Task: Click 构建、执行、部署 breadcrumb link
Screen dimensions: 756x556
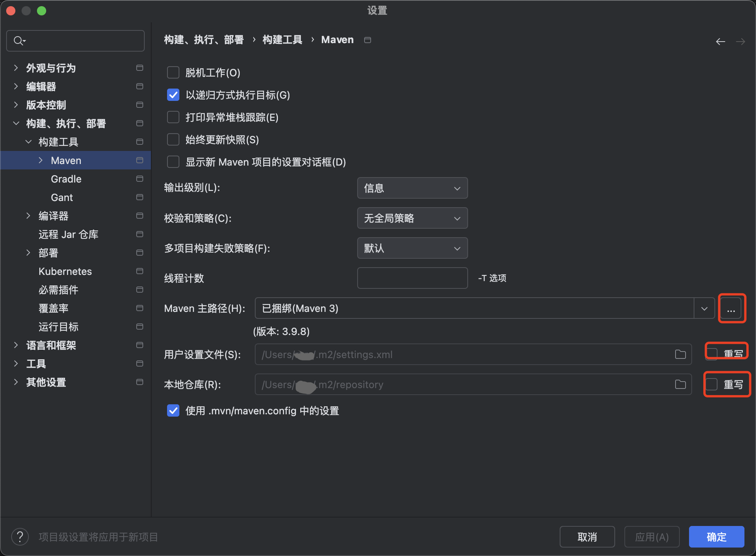Action: point(204,40)
